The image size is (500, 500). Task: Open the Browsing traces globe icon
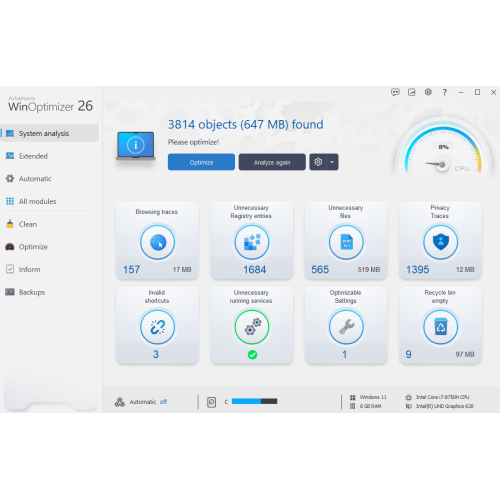[157, 242]
